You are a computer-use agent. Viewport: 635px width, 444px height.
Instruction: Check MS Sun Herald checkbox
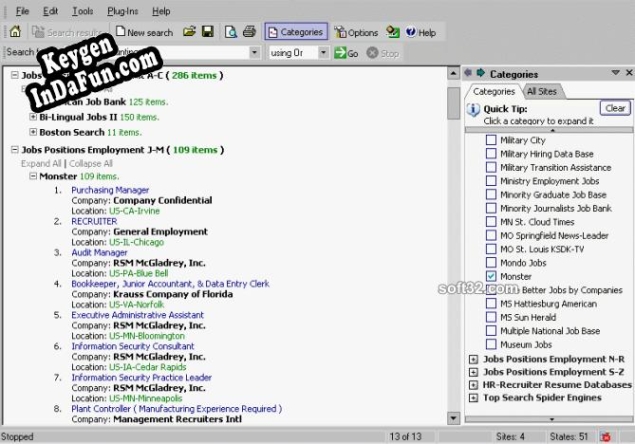tap(491, 317)
